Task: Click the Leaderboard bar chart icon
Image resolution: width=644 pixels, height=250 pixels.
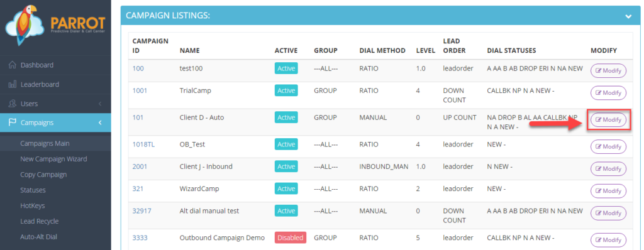Action: coord(13,84)
